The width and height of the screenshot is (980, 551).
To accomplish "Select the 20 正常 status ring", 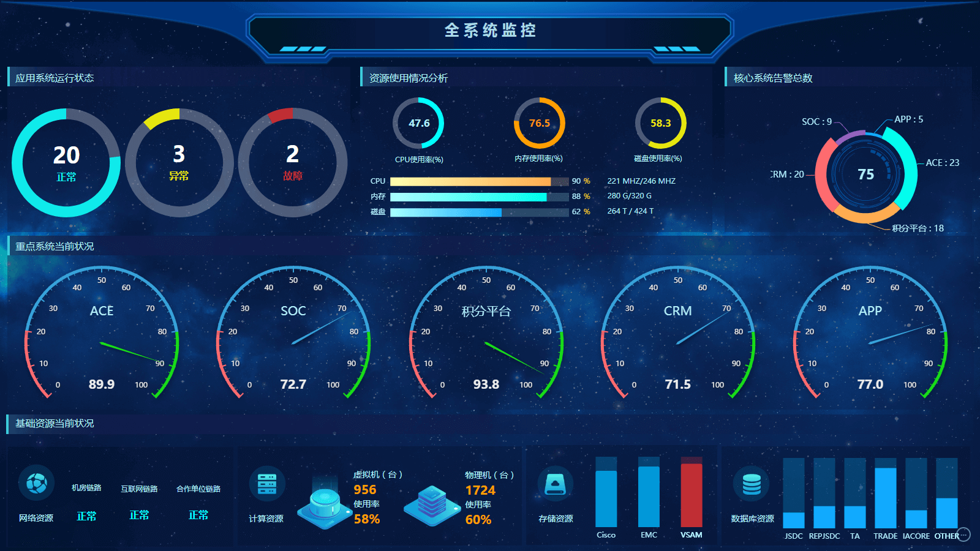I will (x=66, y=162).
